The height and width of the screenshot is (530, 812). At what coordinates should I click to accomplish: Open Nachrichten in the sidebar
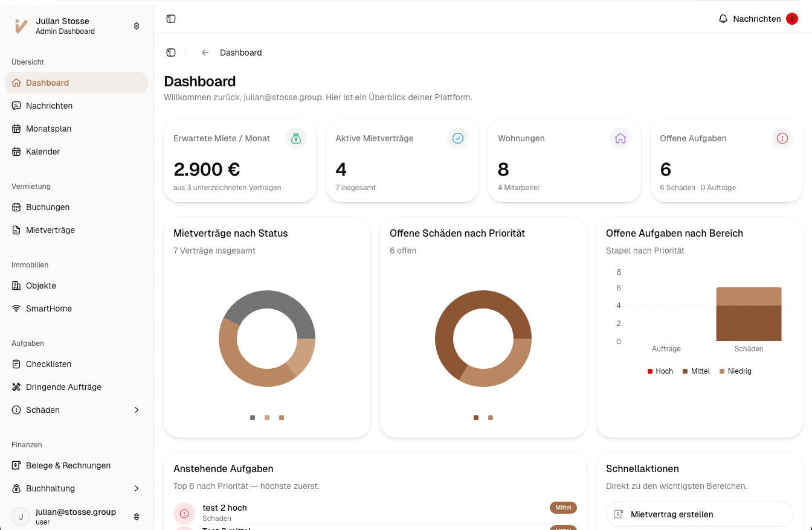pyautogui.click(x=76, y=106)
